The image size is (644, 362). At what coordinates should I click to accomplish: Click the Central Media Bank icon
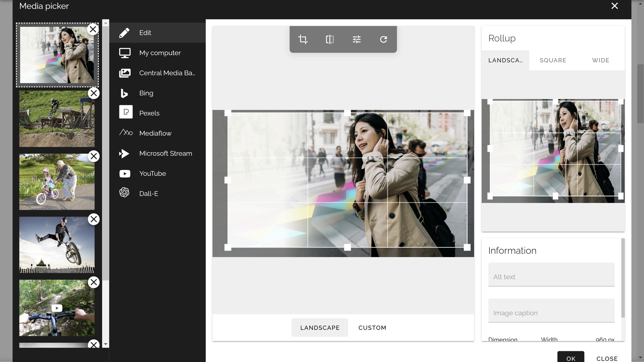(125, 73)
